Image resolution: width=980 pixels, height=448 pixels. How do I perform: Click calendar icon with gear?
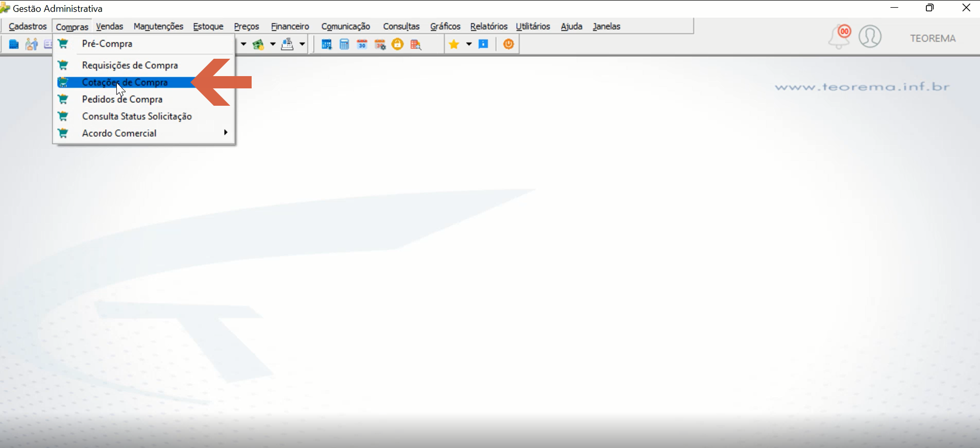point(380,44)
